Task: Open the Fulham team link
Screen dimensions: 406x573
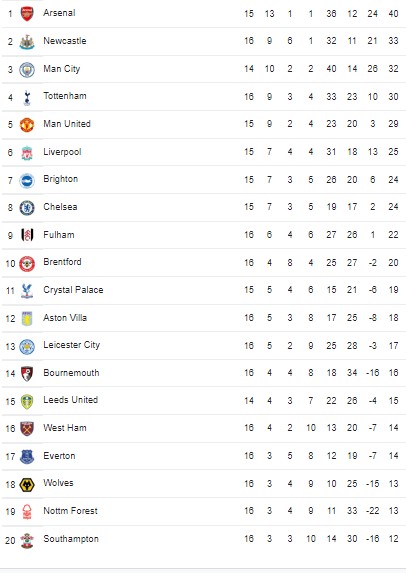Action: point(58,235)
